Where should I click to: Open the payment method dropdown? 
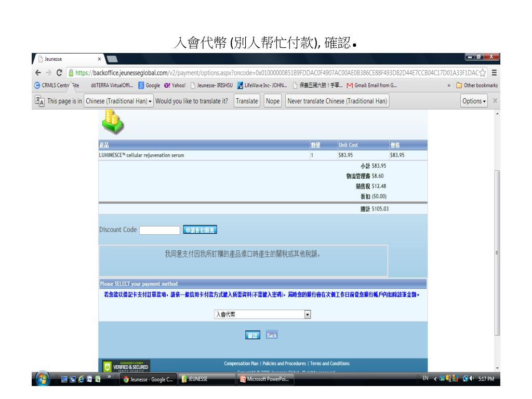point(262,314)
